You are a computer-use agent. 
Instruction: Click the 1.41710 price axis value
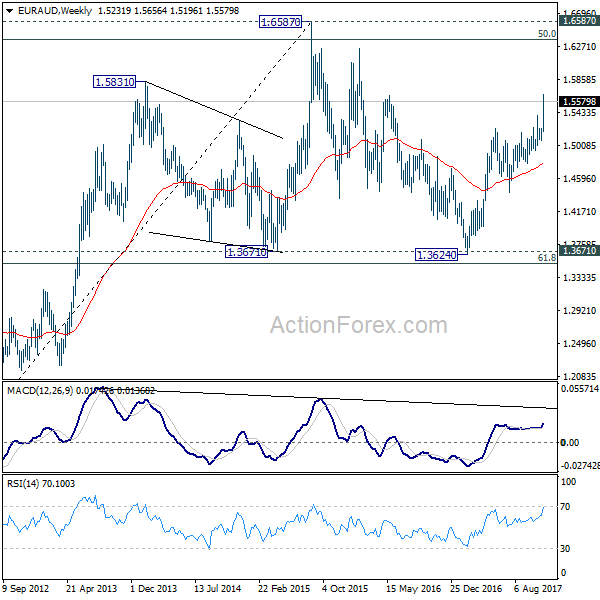tap(579, 211)
